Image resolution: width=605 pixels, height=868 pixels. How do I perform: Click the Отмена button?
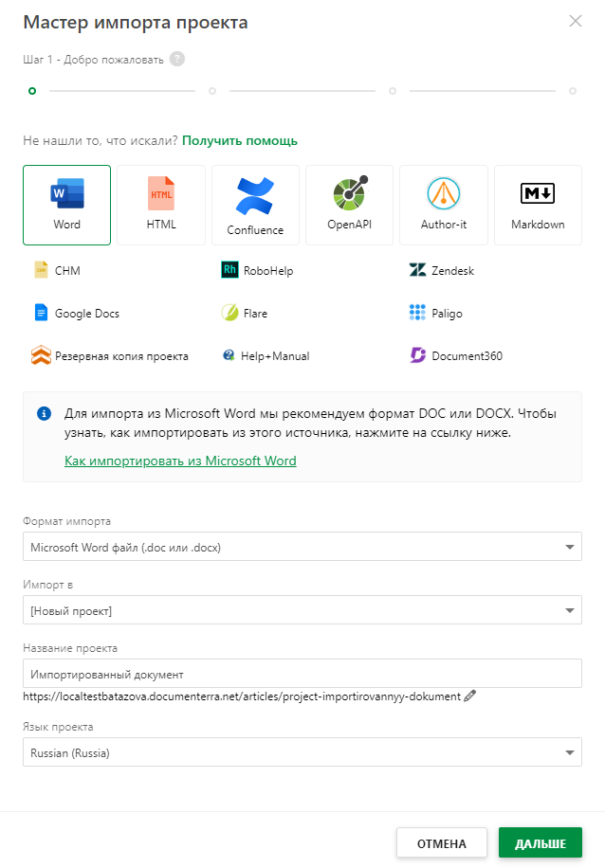coord(442,843)
